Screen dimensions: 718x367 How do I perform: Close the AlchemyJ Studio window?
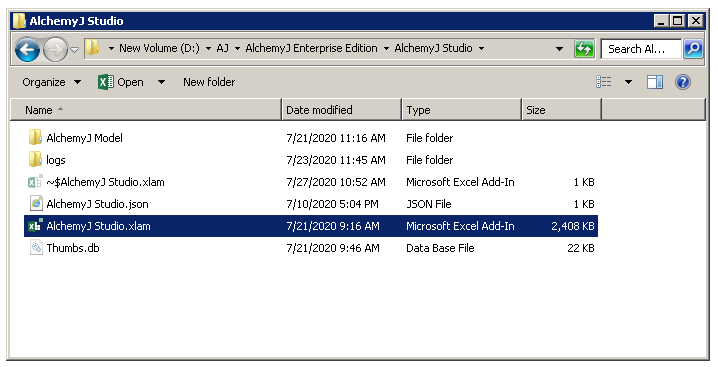[695, 21]
